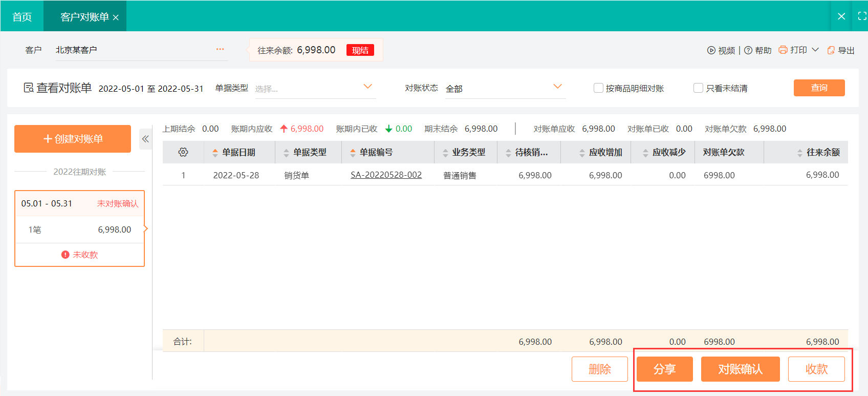Sort by 单据日期 column arrows
The image size is (868, 396).
(215, 153)
